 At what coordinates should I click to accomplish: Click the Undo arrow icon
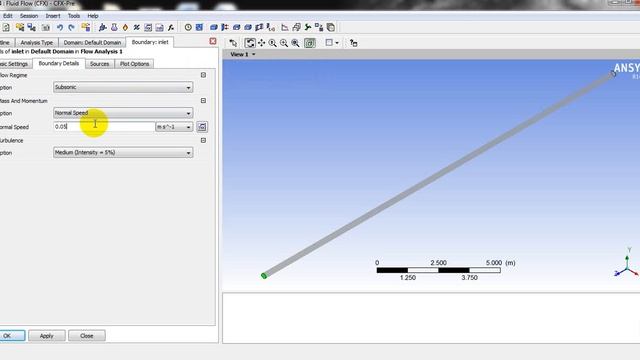click(60, 27)
